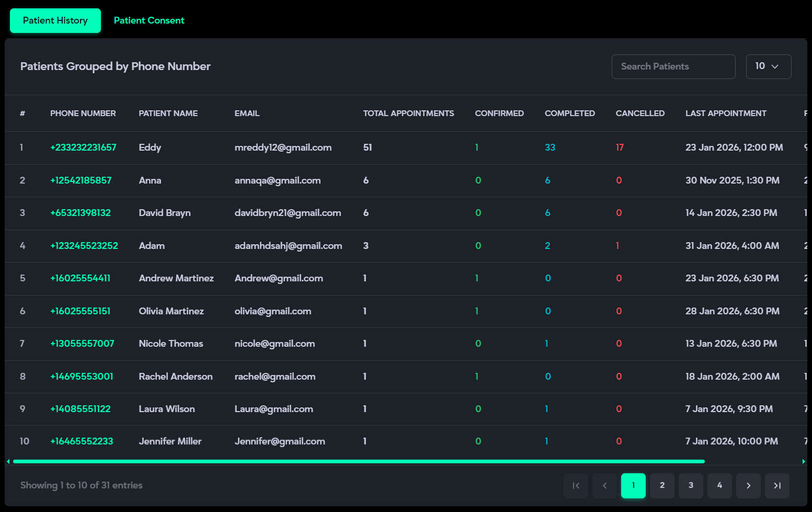The width and height of the screenshot is (812, 512).
Task: Click the Search Patients input field
Action: (673, 66)
